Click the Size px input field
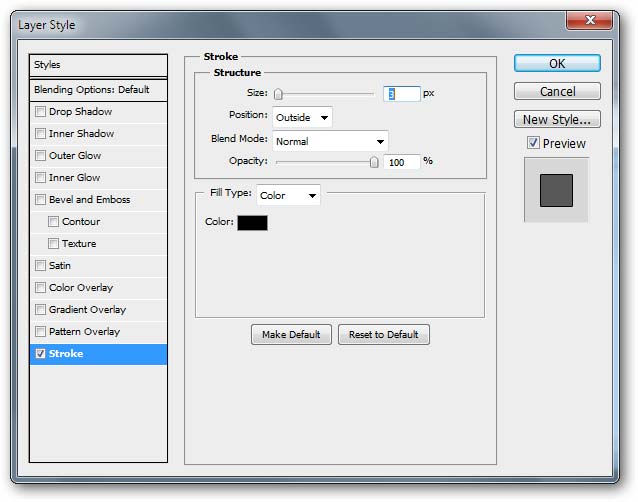Screen dimensions: 638x502 click(x=402, y=93)
